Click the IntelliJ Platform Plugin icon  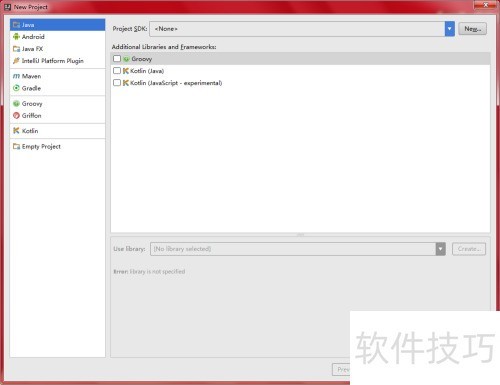point(16,61)
